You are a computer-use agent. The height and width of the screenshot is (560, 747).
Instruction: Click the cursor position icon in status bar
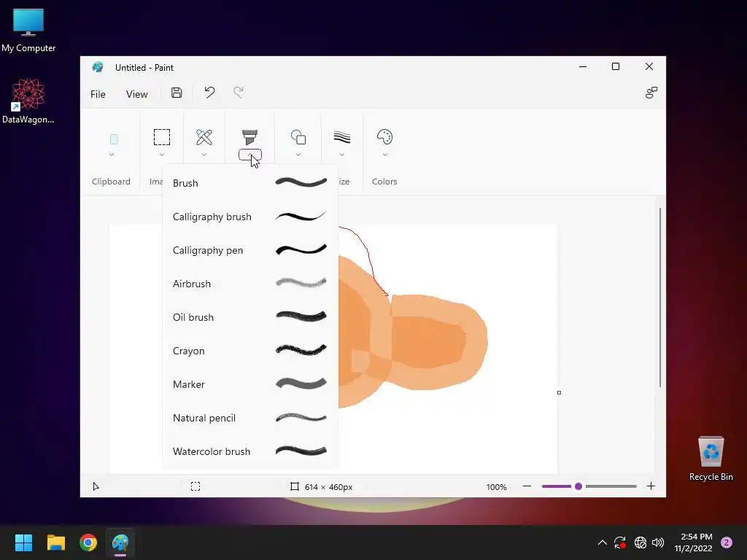tap(96, 486)
